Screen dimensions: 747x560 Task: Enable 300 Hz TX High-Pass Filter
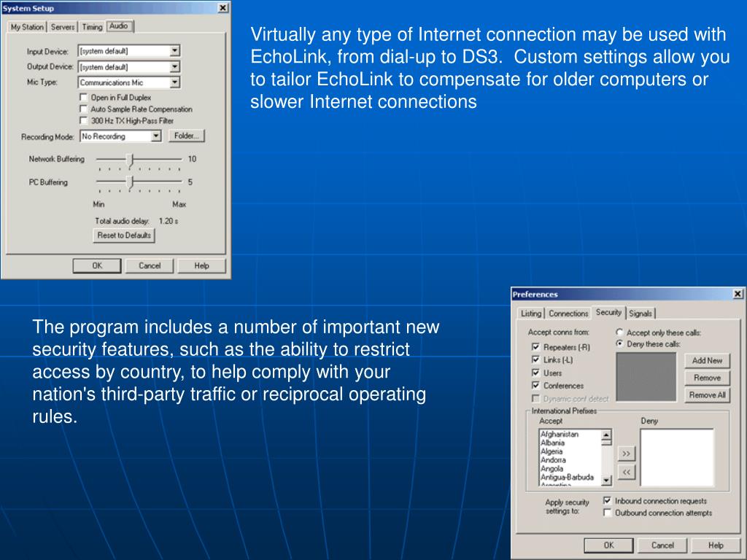83,120
